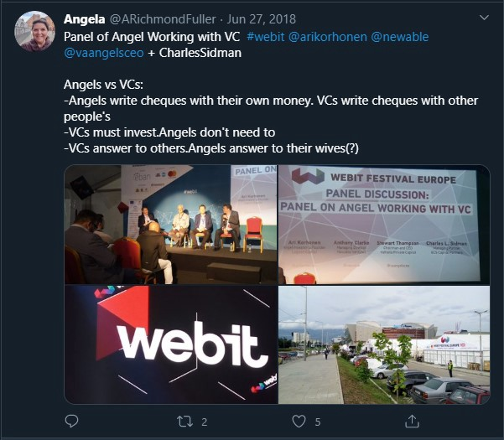Open the @ARichmondFuller handle
This screenshot has height=440, width=504.
(x=163, y=19)
